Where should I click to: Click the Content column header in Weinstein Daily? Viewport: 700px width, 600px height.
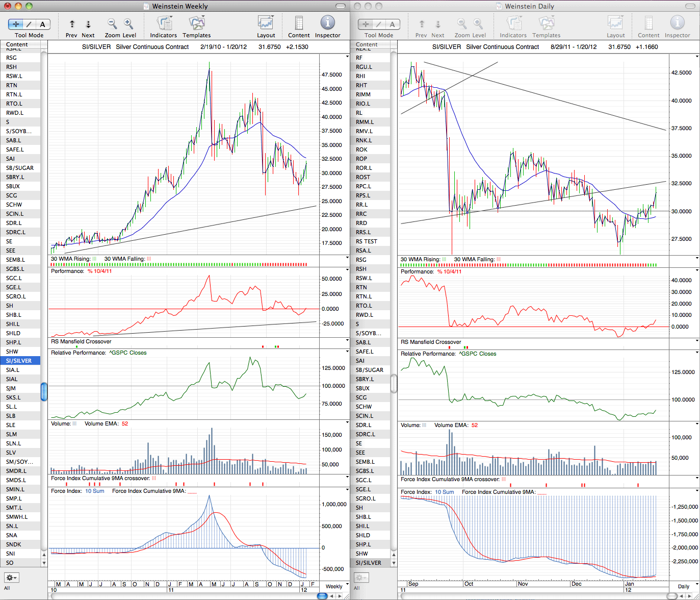coord(370,44)
